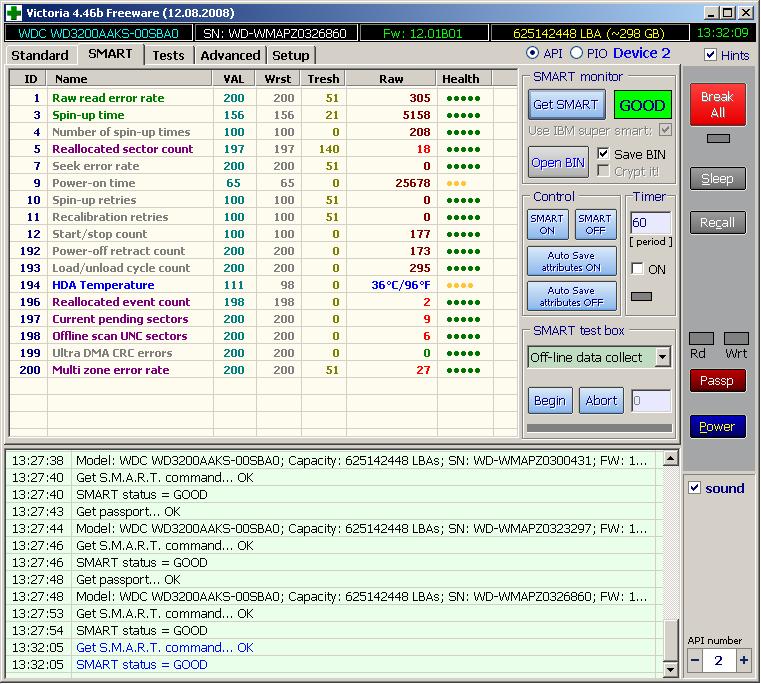Click the Name column header

(130, 79)
